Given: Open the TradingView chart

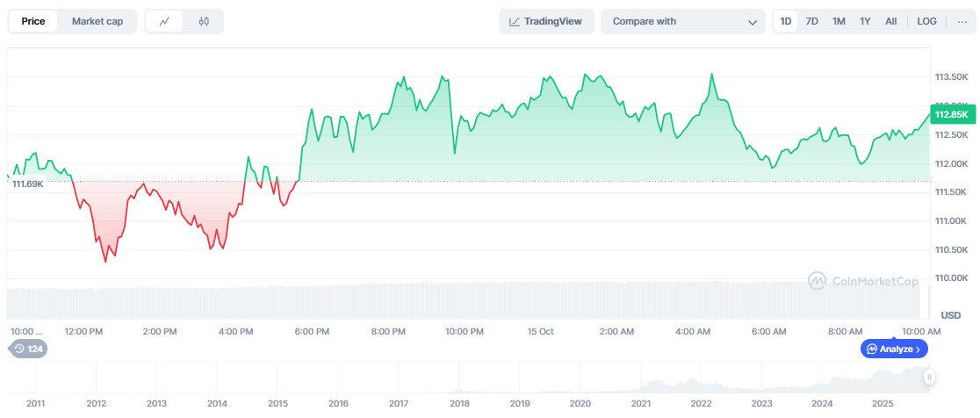Looking at the screenshot, I should point(546,21).
